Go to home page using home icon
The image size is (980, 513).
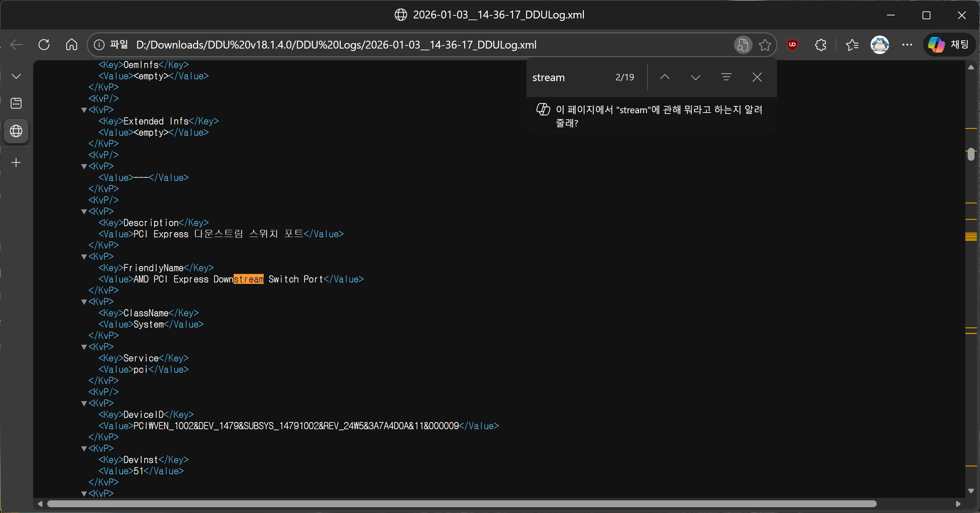tap(71, 44)
